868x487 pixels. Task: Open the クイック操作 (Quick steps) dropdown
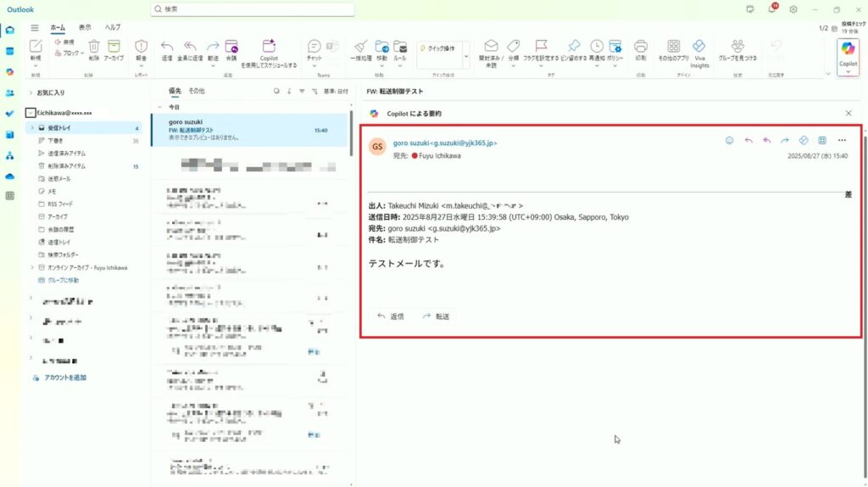(465, 56)
